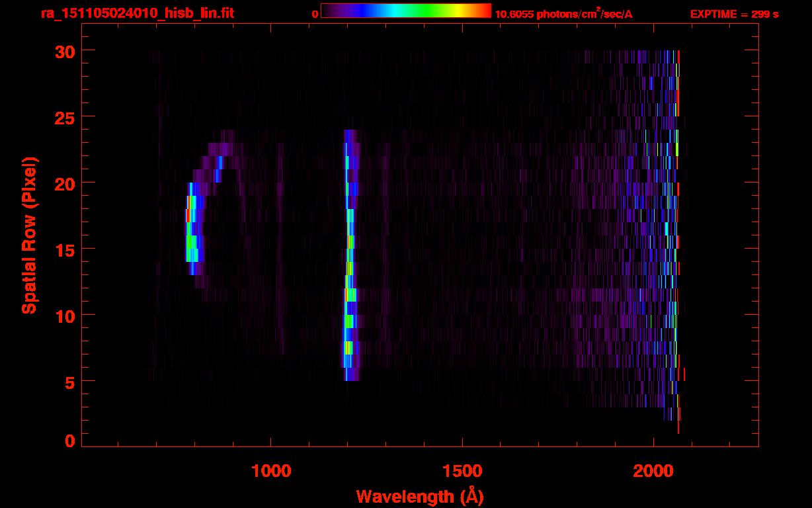Screen dimensions: 812x508
Task: Click the y-axis tick label 5
Action: (x=70, y=382)
